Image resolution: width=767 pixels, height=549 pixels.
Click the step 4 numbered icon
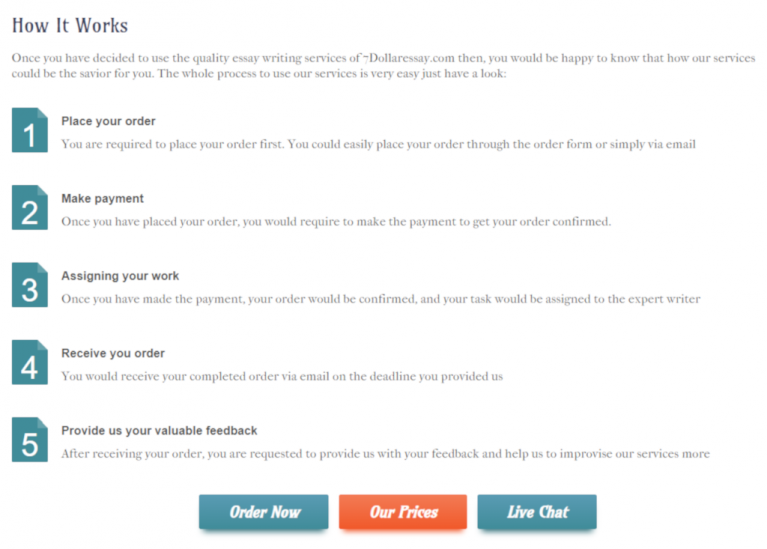click(30, 362)
